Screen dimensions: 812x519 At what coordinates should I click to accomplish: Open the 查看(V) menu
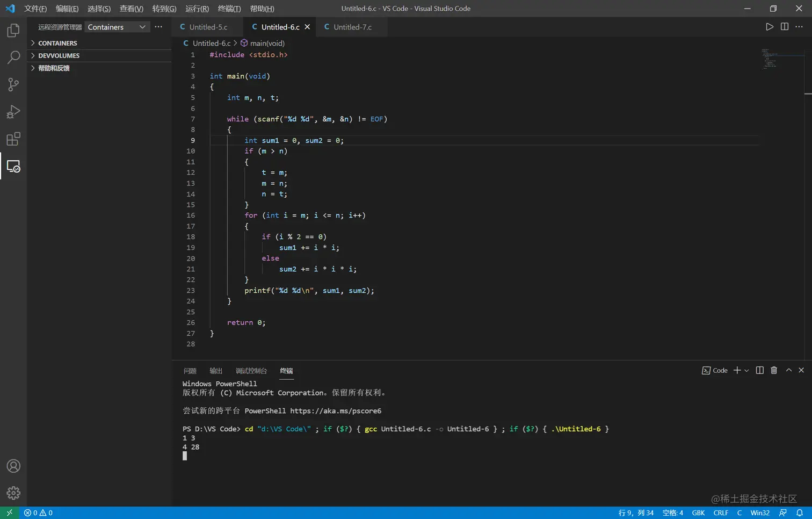pos(132,9)
